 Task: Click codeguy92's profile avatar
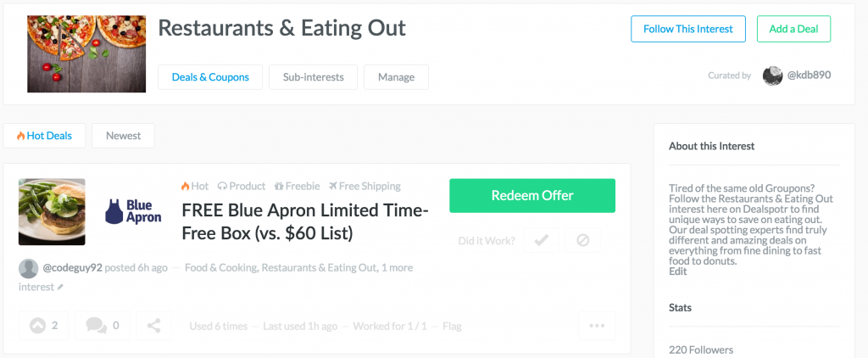tap(28, 268)
